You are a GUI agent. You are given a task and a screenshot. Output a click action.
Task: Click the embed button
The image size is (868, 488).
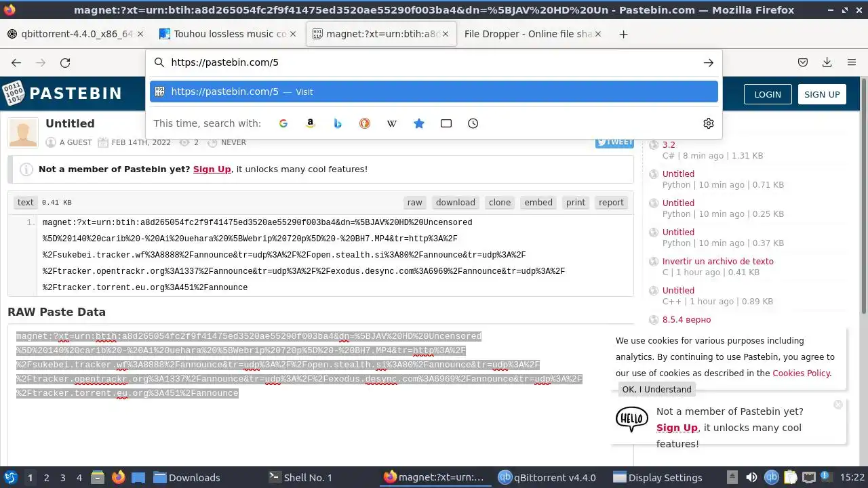click(538, 202)
